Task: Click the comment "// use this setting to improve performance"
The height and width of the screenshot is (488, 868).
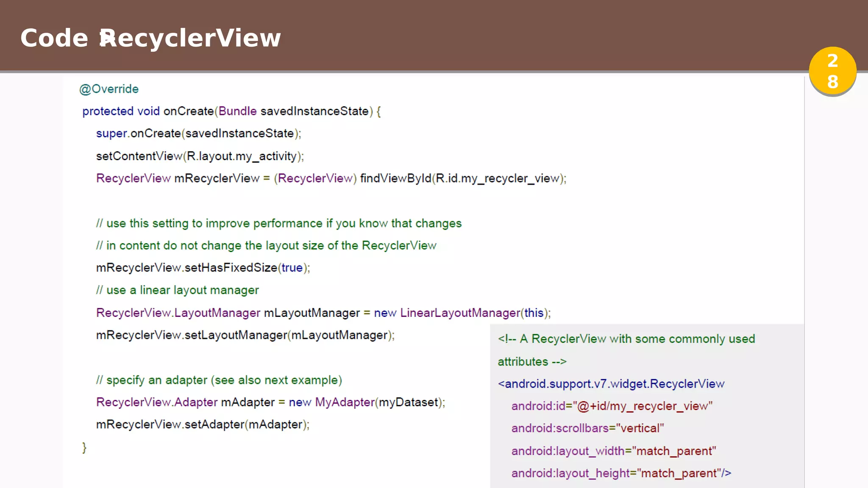Action: (279, 223)
